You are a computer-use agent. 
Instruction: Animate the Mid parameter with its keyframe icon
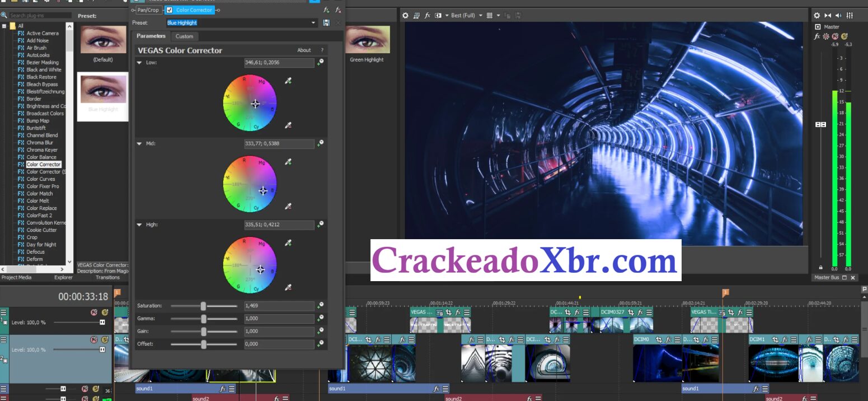321,143
